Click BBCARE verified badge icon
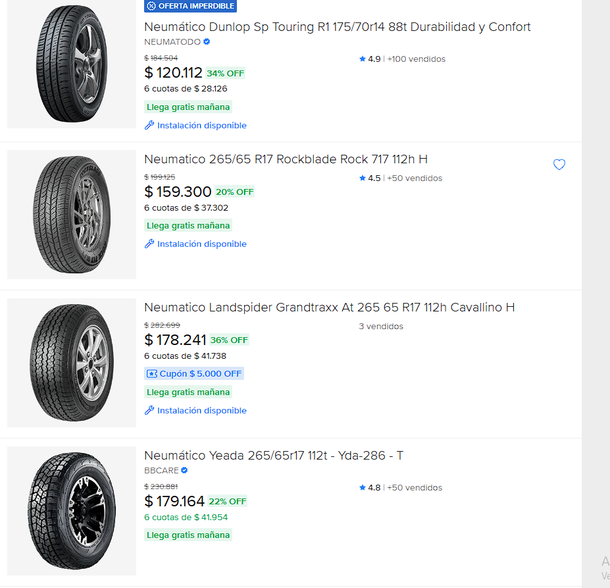 [x=185, y=470]
